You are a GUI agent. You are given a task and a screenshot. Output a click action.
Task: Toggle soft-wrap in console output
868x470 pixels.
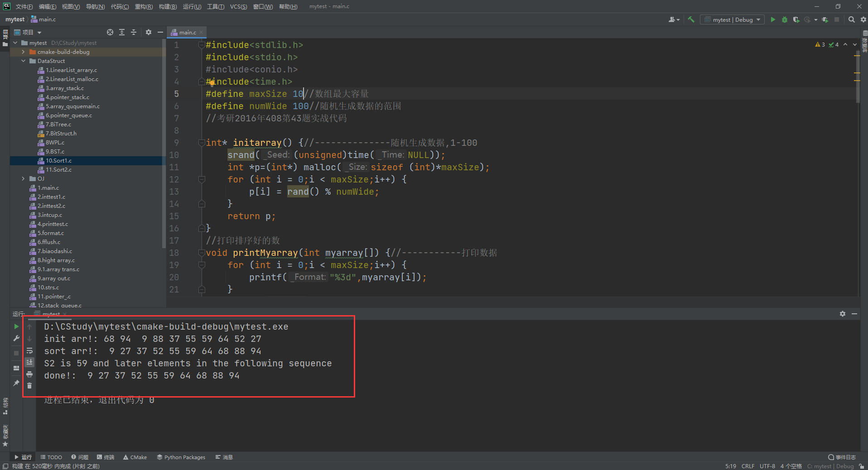click(x=29, y=350)
